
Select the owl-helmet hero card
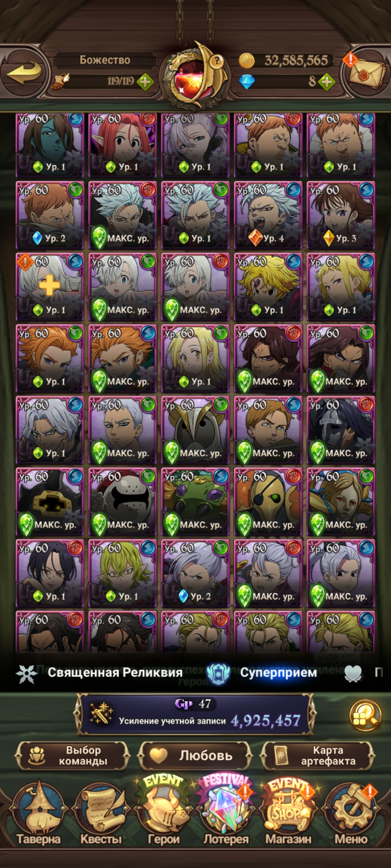point(195,430)
